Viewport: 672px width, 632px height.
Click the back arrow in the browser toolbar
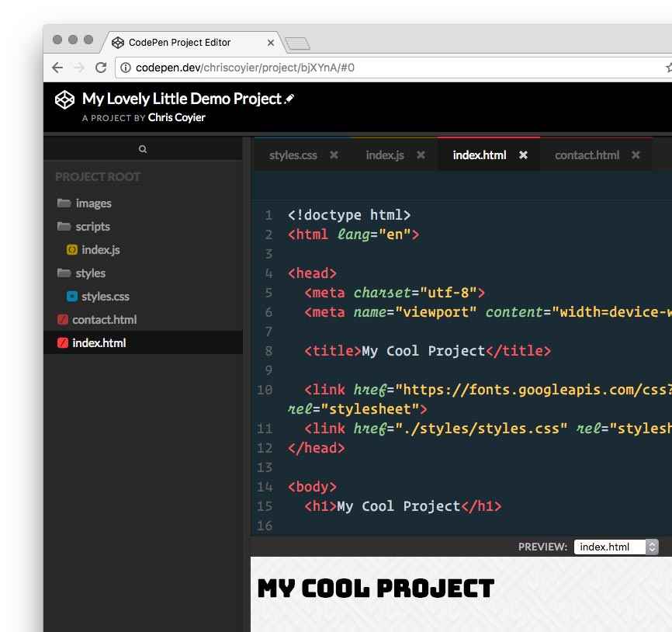(57, 67)
